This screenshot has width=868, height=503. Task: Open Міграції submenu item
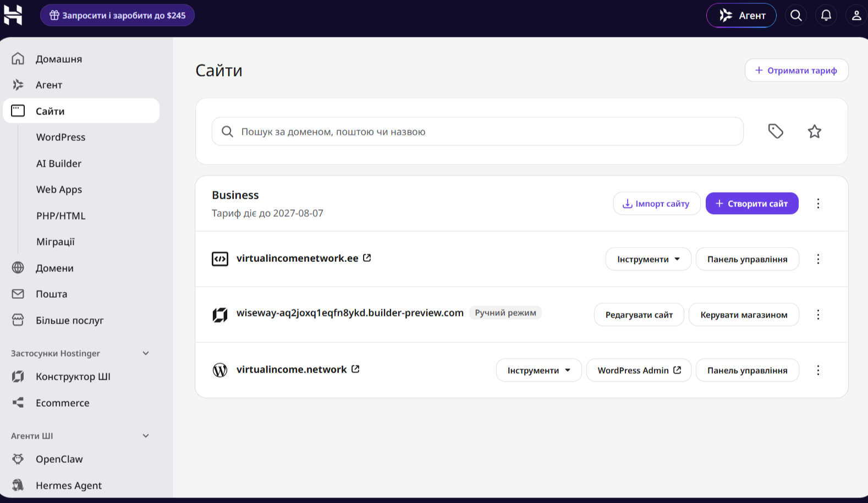(x=56, y=242)
